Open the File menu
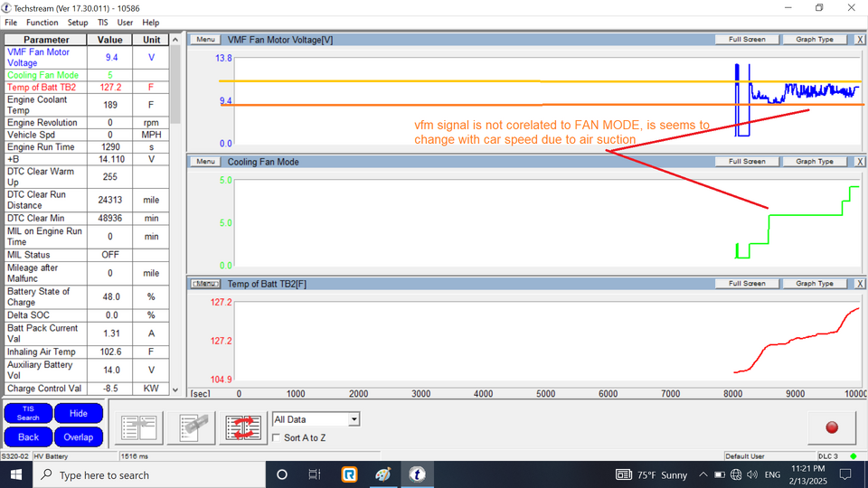This screenshot has width=868, height=488. coord(11,22)
